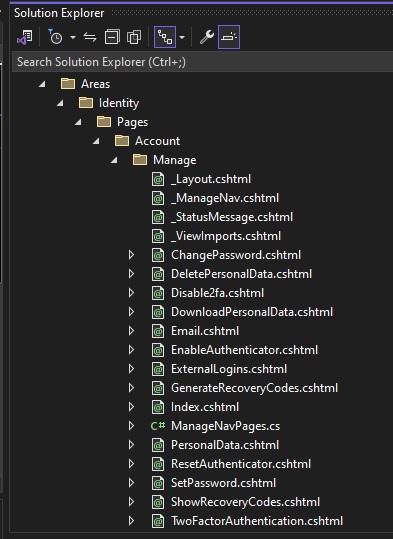
Task: Click the _ViewImports.cshtml Razor file icon
Action: point(158,236)
